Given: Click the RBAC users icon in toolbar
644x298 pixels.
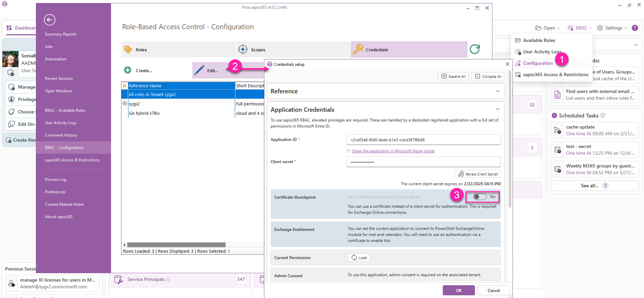Looking at the screenshot, I should [570, 28].
